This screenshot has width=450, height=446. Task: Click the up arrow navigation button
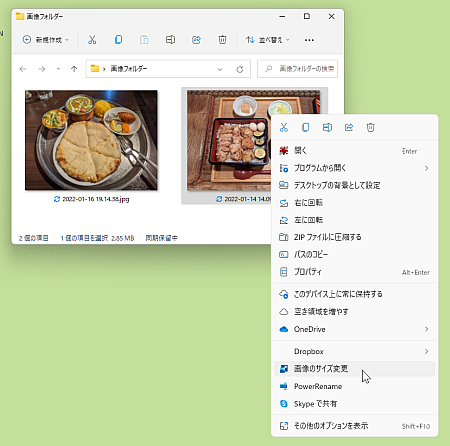(74, 69)
